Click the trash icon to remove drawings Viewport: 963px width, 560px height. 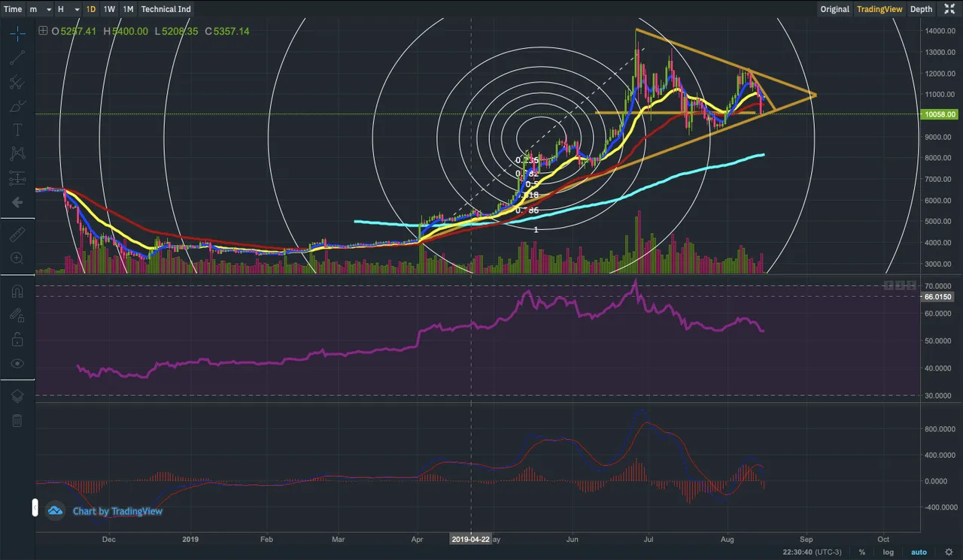click(x=17, y=420)
